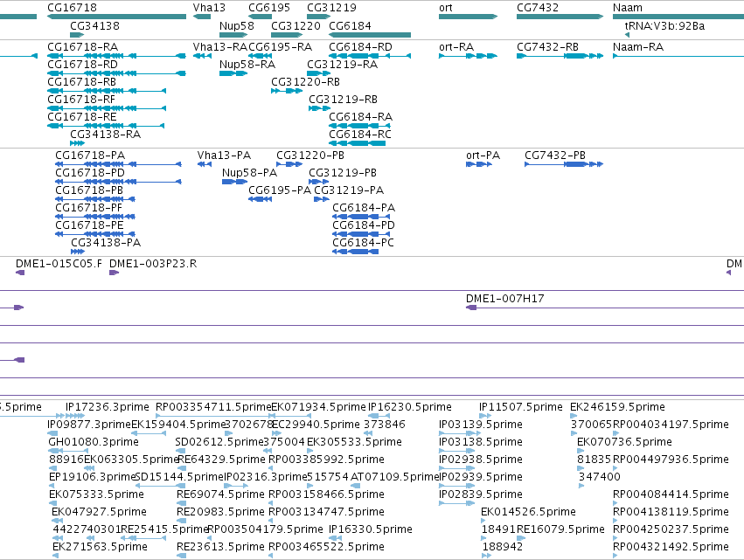Click the CG31219-RA transcript label
This screenshot has height=560, width=744.
tap(343, 64)
